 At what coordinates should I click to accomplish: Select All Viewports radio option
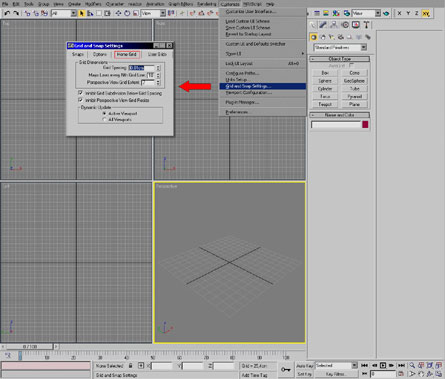coord(104,119)
